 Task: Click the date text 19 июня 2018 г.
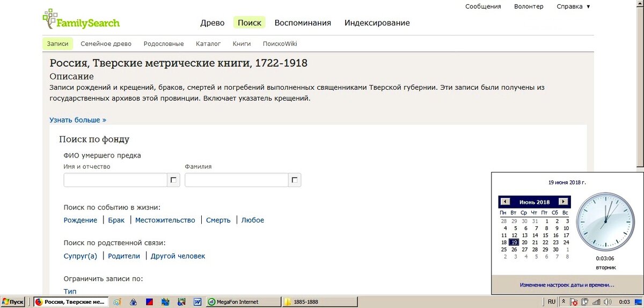point(567,183)
